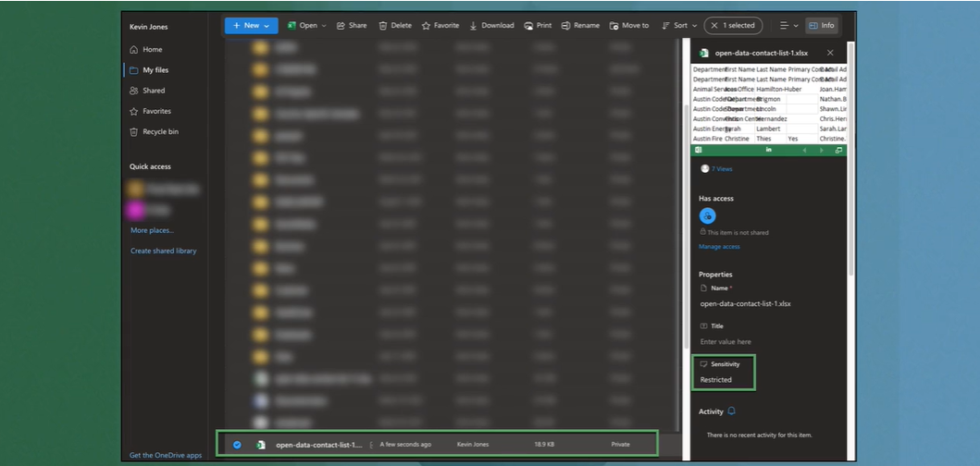Open Recycle bin in the sidebar
The width and height of the screenshot is (980, 466).
[x=160, y=132]
